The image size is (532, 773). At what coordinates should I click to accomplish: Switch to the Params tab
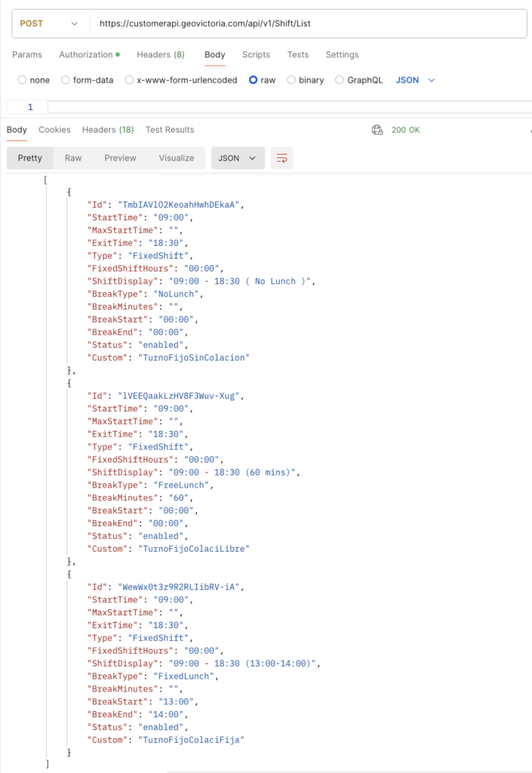(27, 54)
